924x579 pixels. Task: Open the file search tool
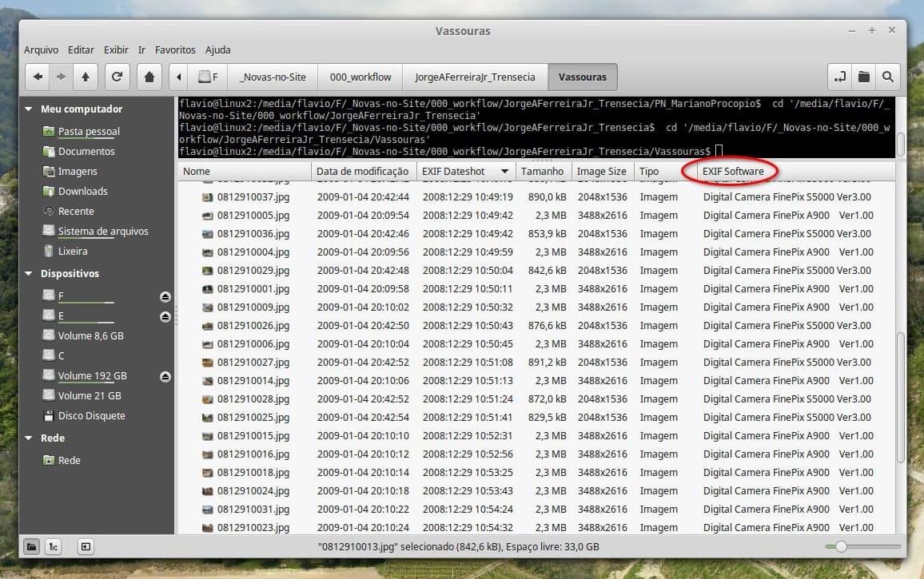(x=887, y=77)
